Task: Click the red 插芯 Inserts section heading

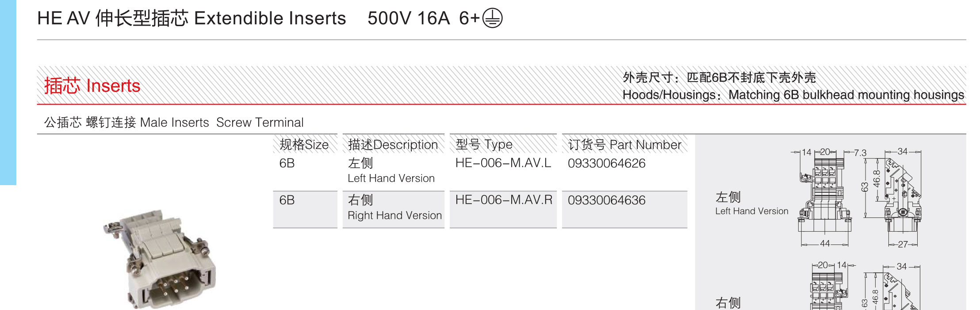Action: pos(92,85)
